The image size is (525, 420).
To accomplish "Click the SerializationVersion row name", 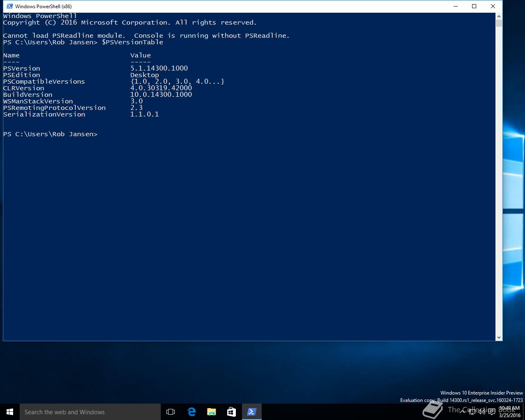I will coord(44,114).
